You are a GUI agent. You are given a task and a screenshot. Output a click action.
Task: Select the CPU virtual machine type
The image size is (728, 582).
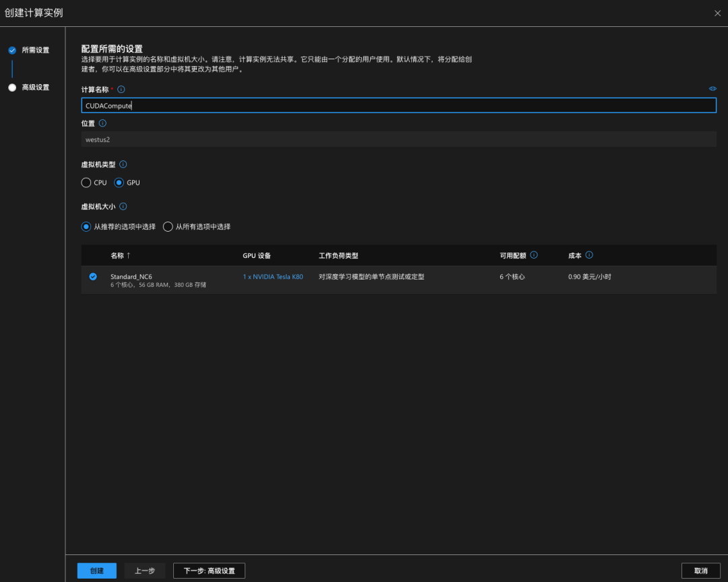click(86, 183)
